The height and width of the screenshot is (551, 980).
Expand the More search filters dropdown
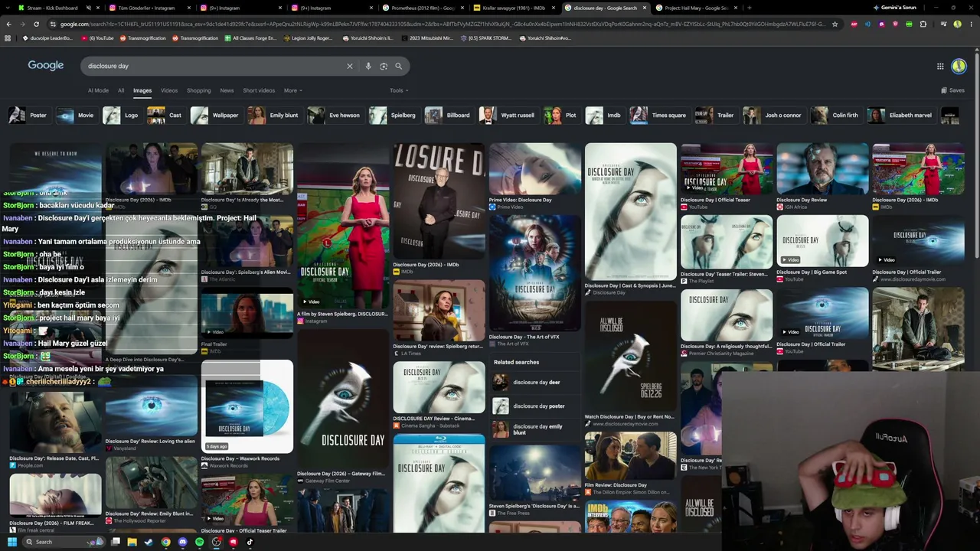tap(292, 90)
